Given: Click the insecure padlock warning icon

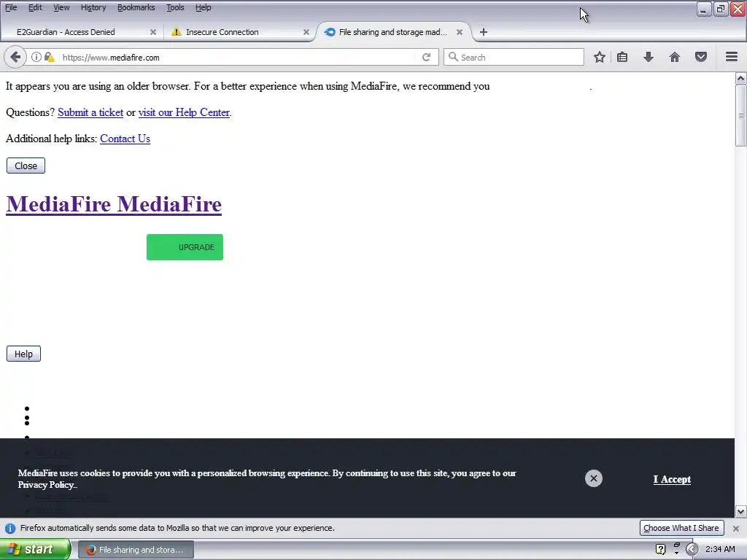Looking at the screenshot, I should pos(49,57).
